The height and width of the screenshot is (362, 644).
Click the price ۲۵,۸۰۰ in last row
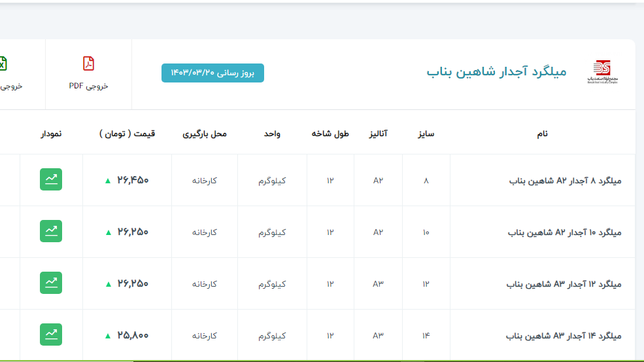133,335
